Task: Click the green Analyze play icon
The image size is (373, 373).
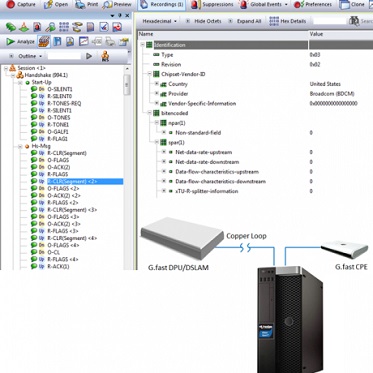Action: click(10, 41)
